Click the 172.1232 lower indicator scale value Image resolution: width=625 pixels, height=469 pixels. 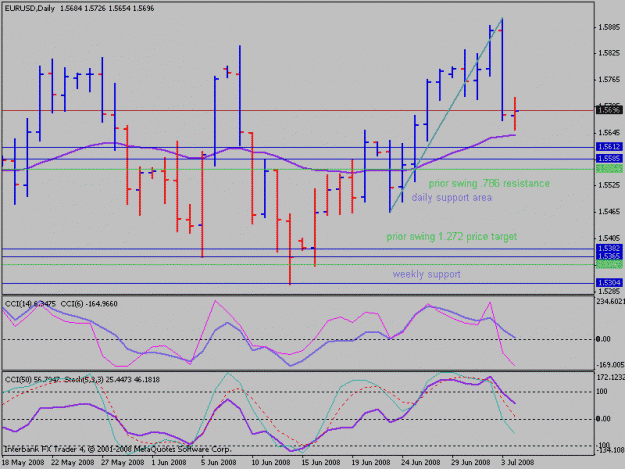pyautogui.click(x=610, y=377)
